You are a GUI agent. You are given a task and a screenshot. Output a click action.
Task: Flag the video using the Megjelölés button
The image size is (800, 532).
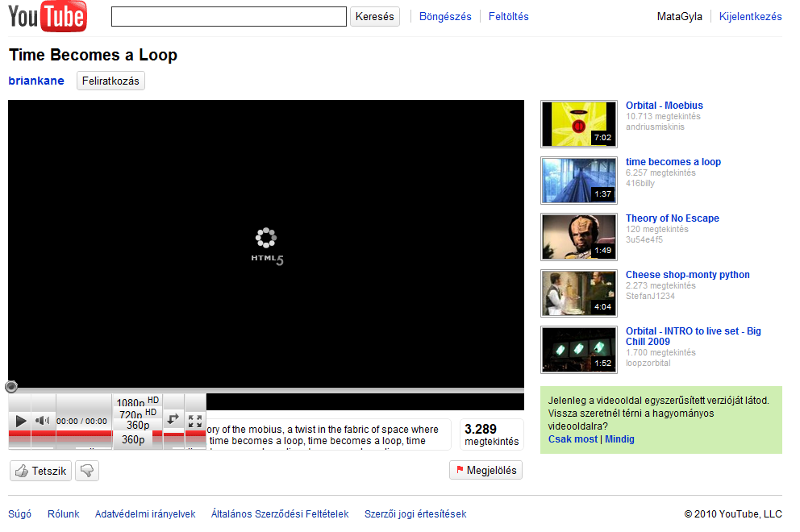(485, 470)
